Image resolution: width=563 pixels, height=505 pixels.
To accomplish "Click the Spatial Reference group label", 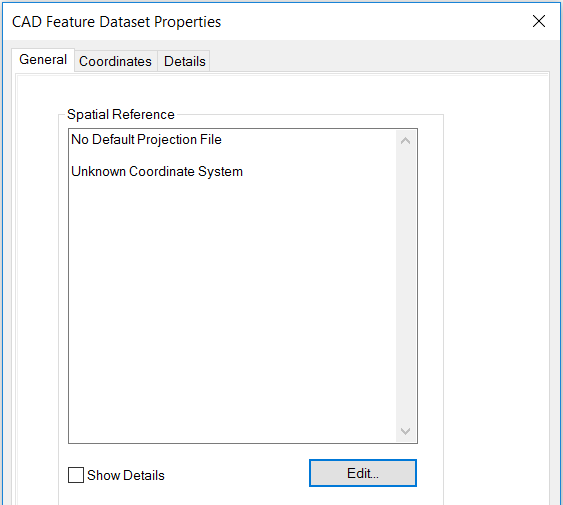I will point(121,114).
